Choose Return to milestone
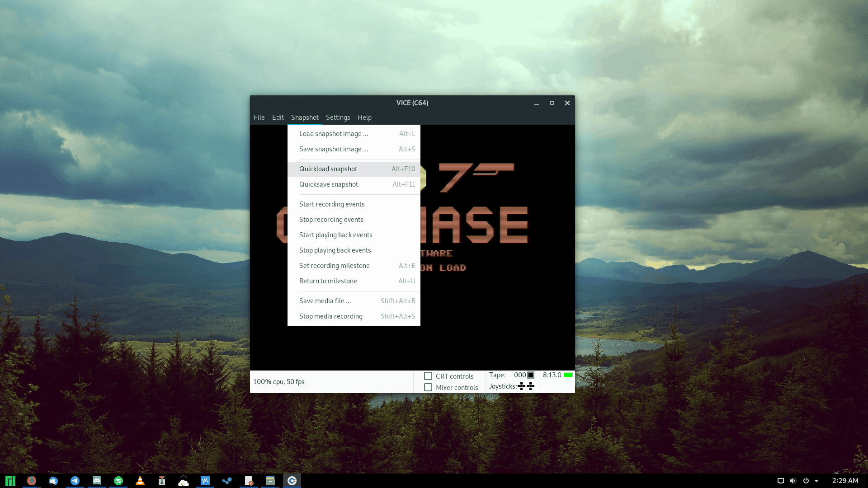 coord(354,281)
